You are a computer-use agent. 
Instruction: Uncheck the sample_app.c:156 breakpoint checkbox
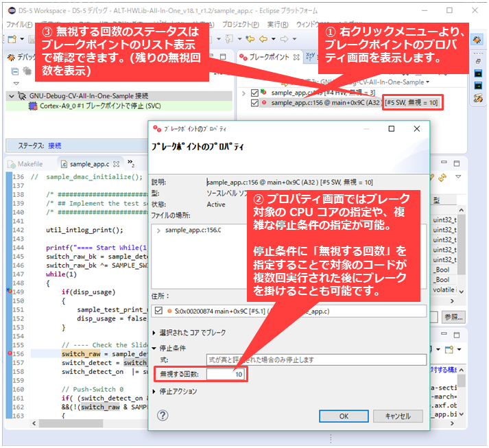pyautogui.click(x=255, y=103)
